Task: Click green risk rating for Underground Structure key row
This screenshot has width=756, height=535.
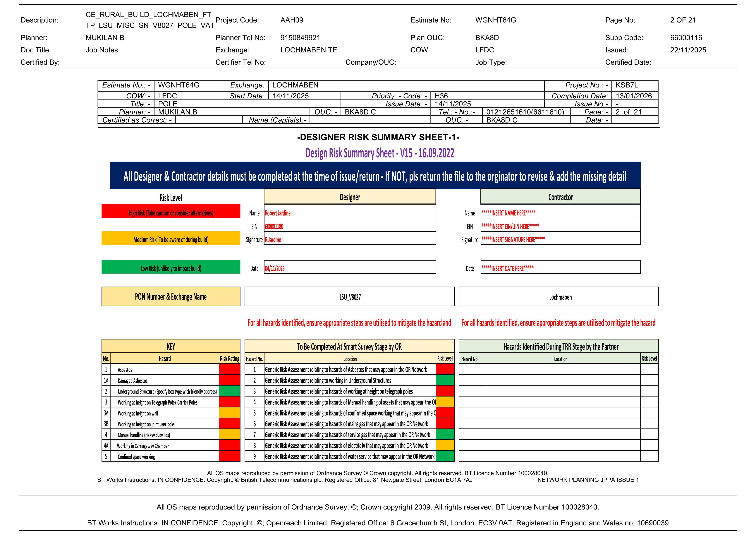Action: coord(229,391)
